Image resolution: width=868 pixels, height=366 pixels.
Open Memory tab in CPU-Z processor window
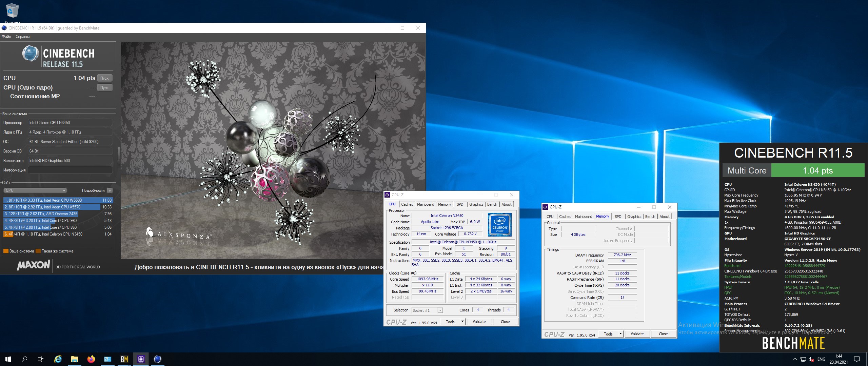pos(445,204)
